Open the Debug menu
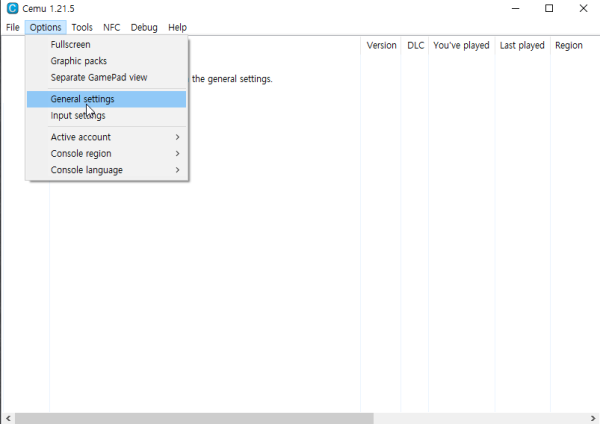The image size is (600, 424). tap(144, 27)
